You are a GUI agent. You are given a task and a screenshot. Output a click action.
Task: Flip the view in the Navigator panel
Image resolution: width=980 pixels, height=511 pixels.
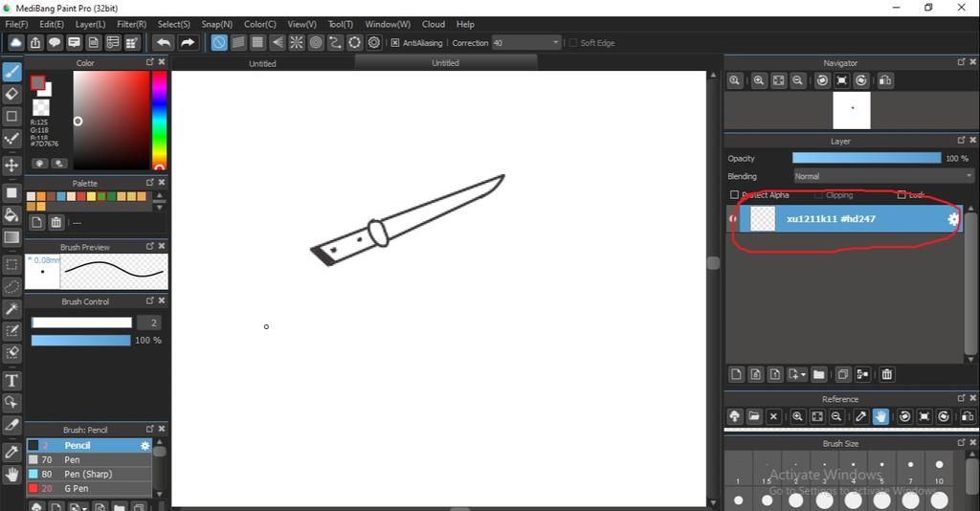point(885,80)
